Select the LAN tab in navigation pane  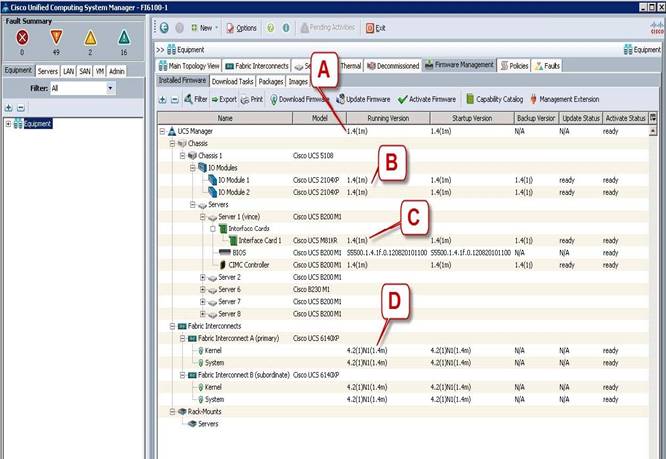click(69, 71)
